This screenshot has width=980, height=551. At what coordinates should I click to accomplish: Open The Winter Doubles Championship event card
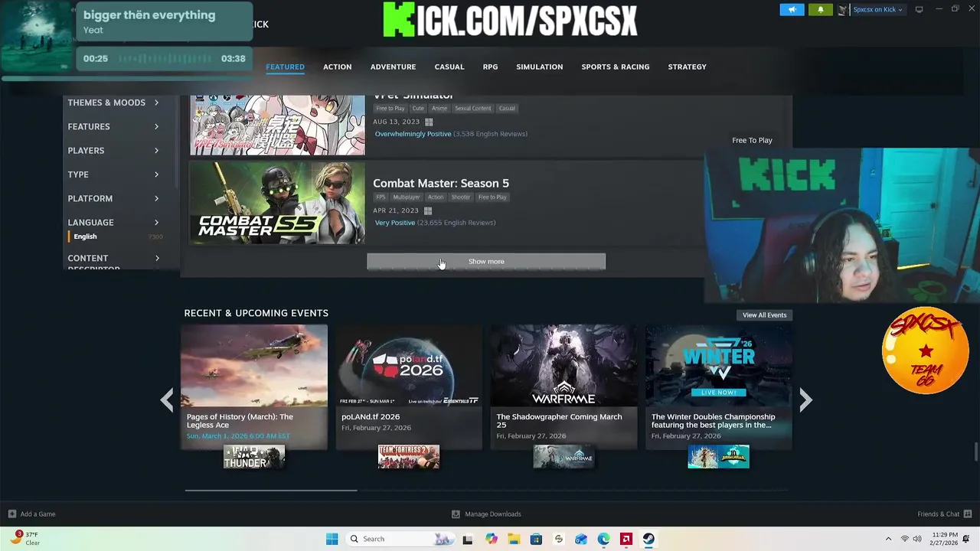718,388
